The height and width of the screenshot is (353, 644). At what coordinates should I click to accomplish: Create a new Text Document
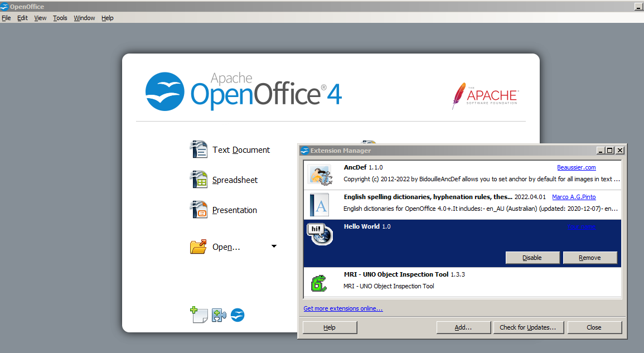tap(241, 150)
